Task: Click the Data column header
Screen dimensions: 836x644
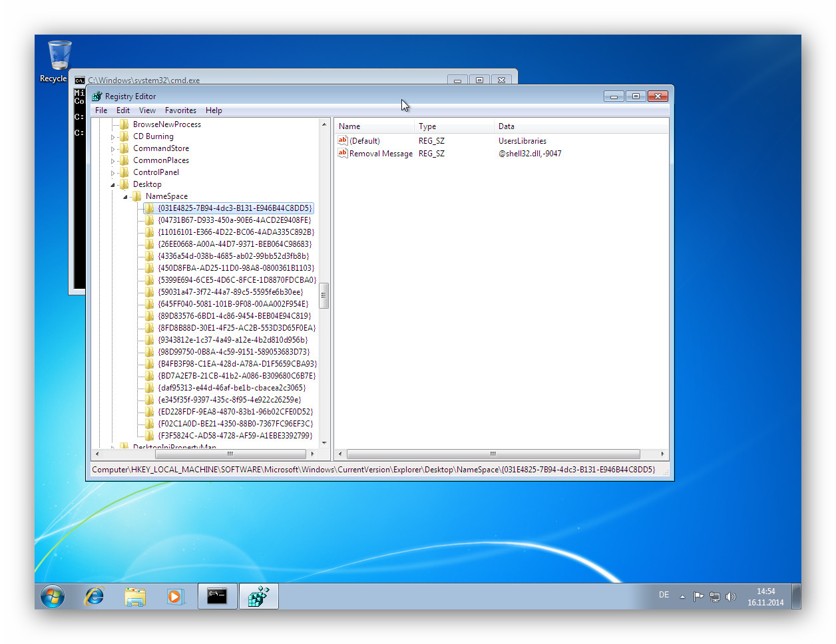Action: (x=580, y=126)
